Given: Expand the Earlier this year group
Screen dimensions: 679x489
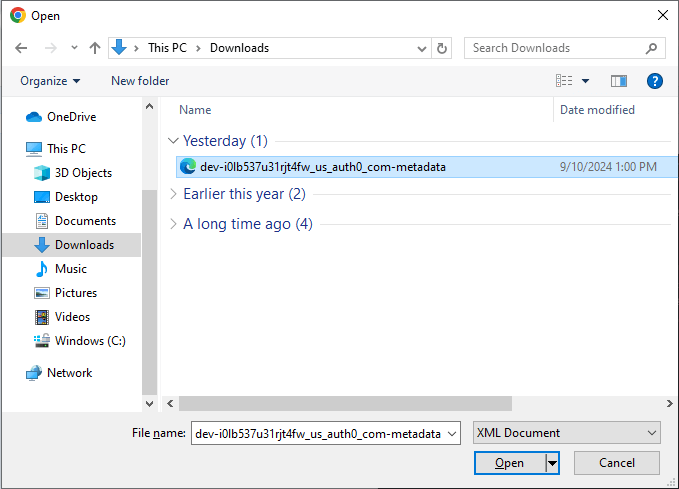Looking at the screenshot, I should coord(174,194).
